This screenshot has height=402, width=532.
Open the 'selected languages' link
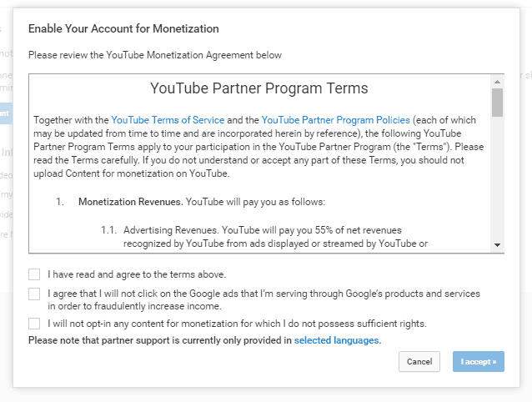point(336,340)
